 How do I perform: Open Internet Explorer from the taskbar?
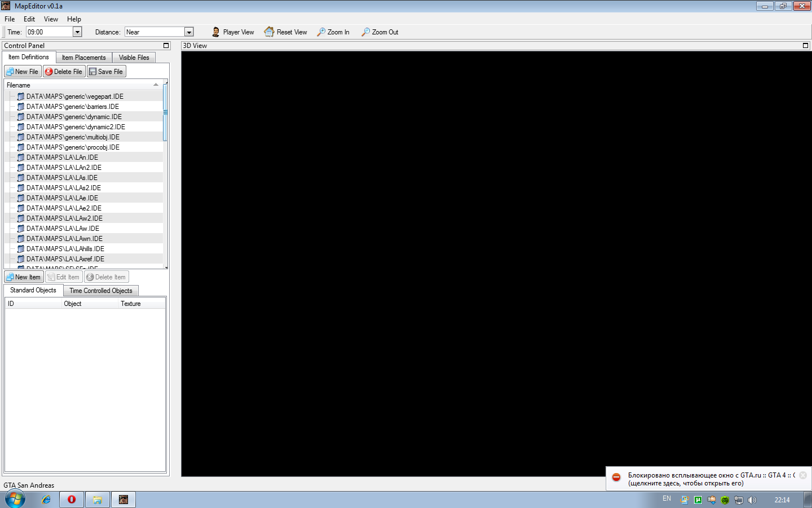[46, 500]
